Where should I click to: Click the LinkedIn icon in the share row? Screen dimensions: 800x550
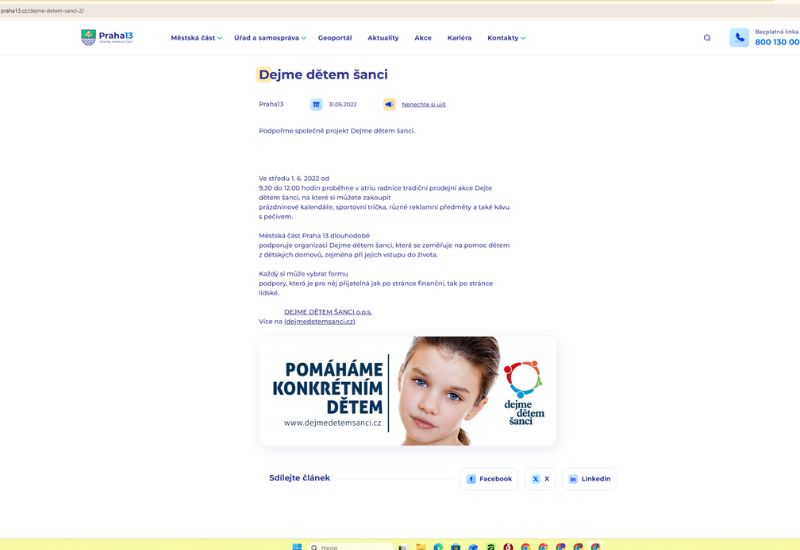(573, 479)
